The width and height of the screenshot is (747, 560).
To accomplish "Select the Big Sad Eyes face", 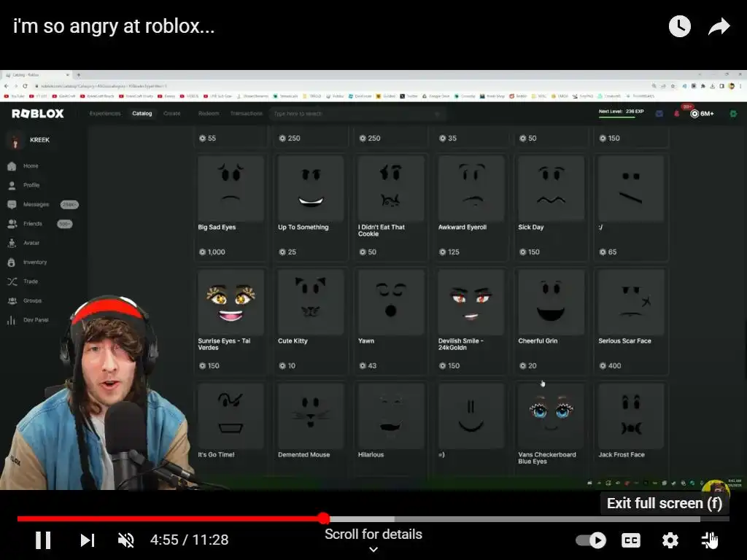I will pyautogui.click(x=231, y=189).
